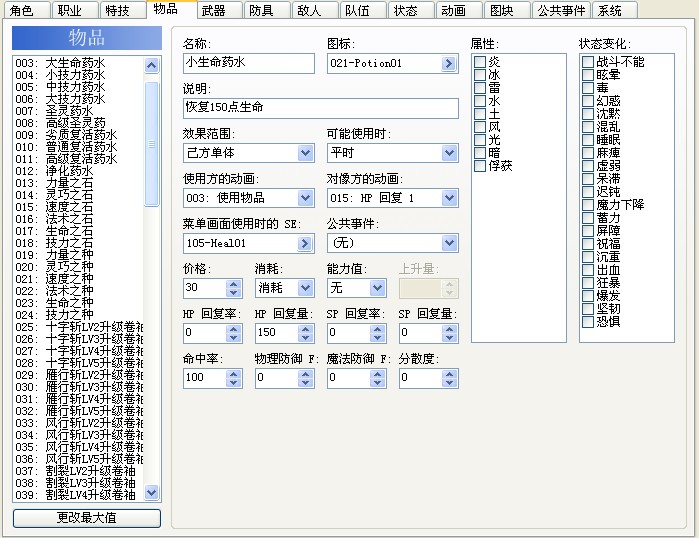Toggle the 光 attribute checkbox
This screenshot has width=699, height=538.
pos(480,140)
